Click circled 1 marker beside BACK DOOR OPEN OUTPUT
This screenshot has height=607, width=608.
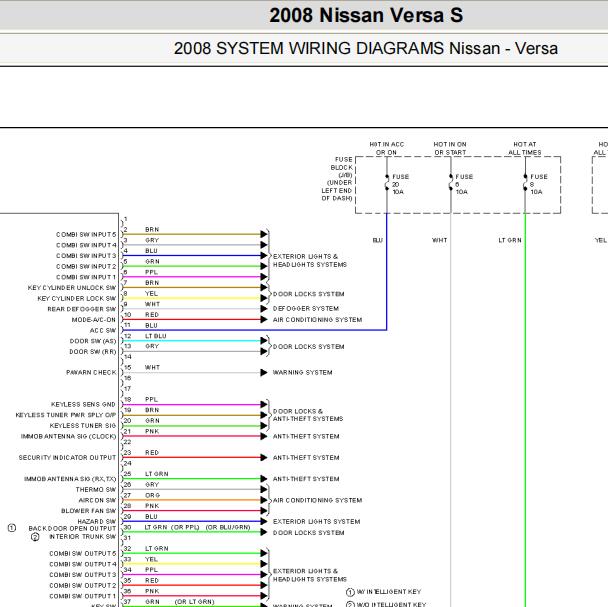(x=12, y=528)
